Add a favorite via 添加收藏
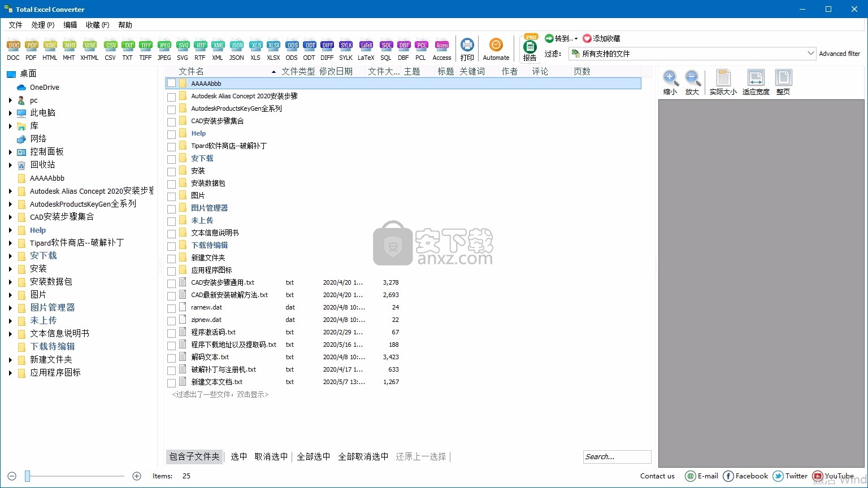The width and height of the screenshot is (868, 488). (x=602, y=38)
